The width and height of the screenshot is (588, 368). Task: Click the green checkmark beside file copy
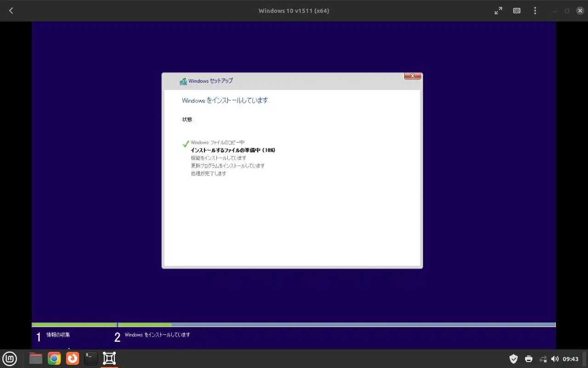(186, 144)
